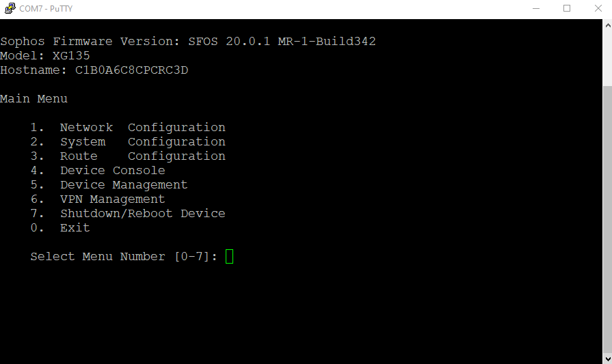Click the System Configuration menu line

(x=142, y=142)
